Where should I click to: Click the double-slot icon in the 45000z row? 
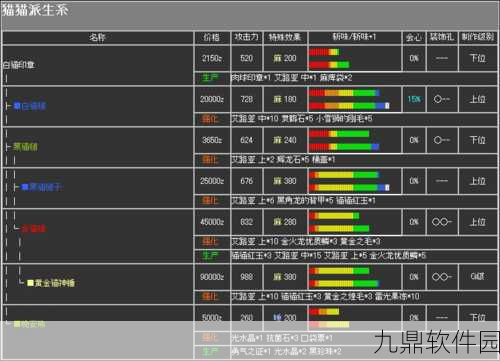pyautogui.click(x=442, y=222)
